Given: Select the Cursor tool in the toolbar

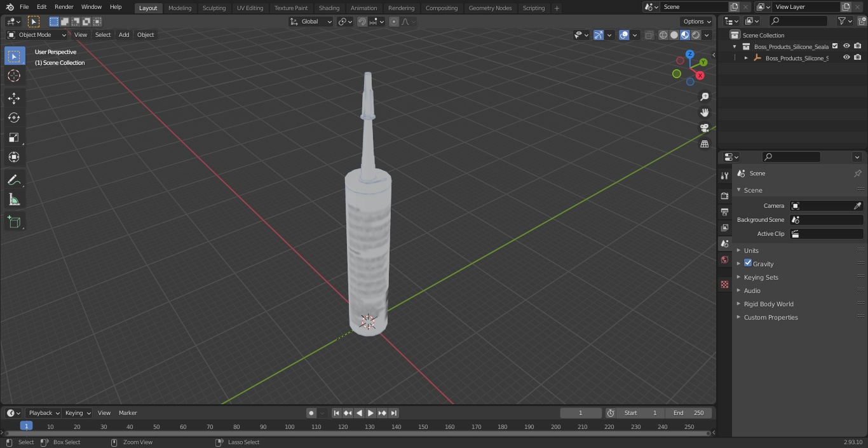Looking at the screenshot, I should (x=14, y=76).
